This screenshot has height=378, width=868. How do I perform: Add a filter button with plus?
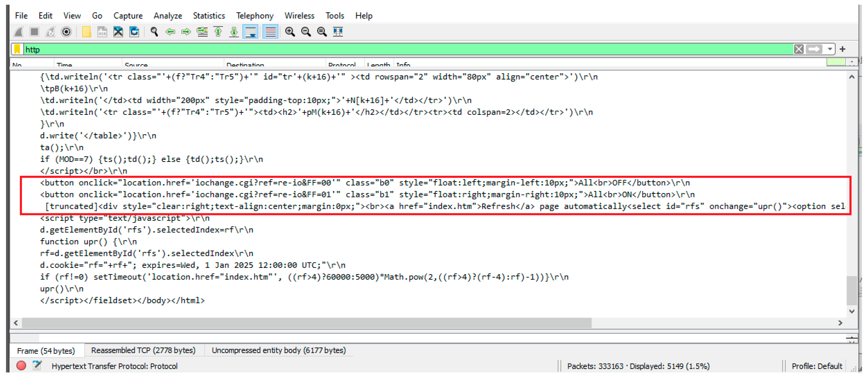842,49
